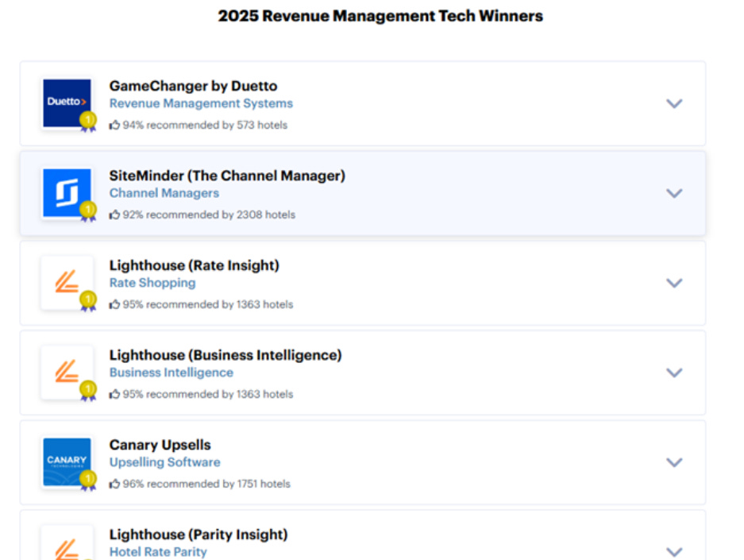The image size is (744, 560).
Task: Click the Lighthouse (Rate Insight) title
Action: pos(194,265)
